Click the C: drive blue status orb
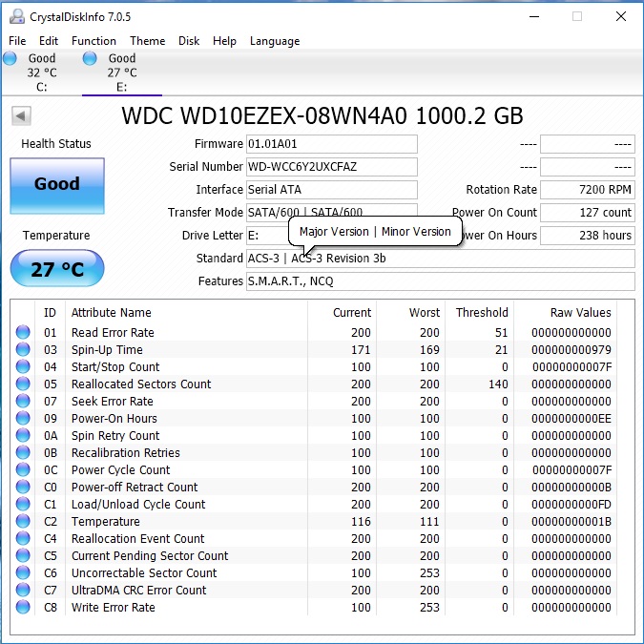The height and width of the screenshot is (644, 644). coord(10,59)
